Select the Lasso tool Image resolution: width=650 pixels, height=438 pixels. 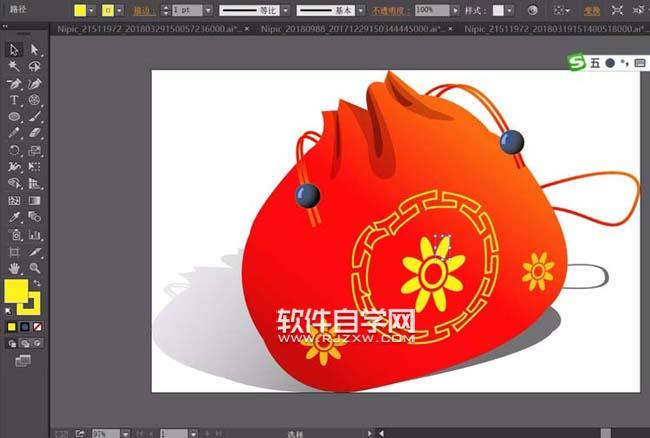click(x=34, y=66)
